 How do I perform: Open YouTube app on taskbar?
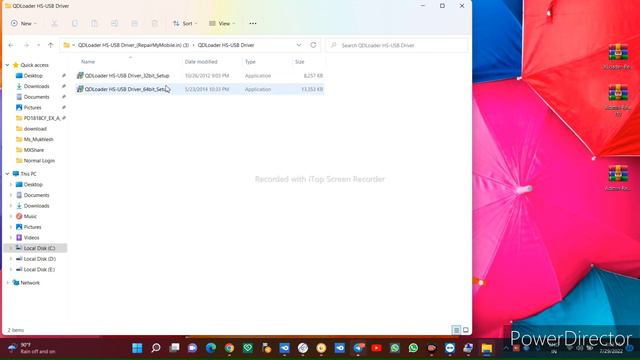(x=376, y=348)
